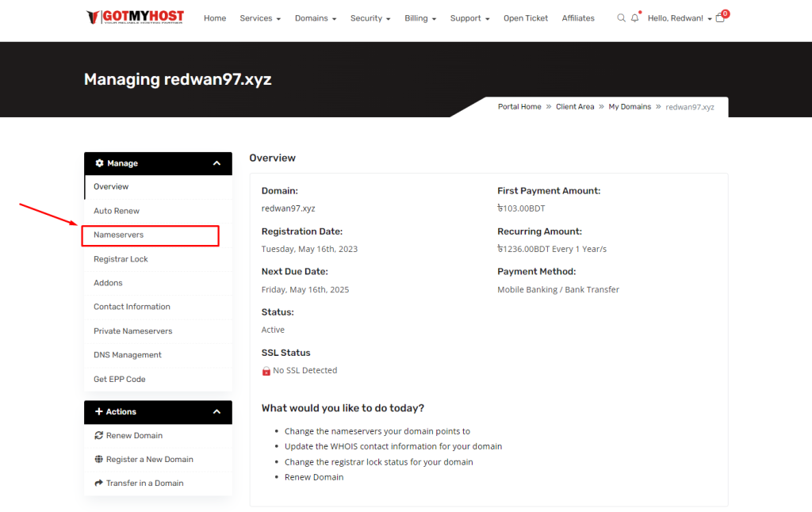Click Get EPP Code in the sidebar

point(120,379)
